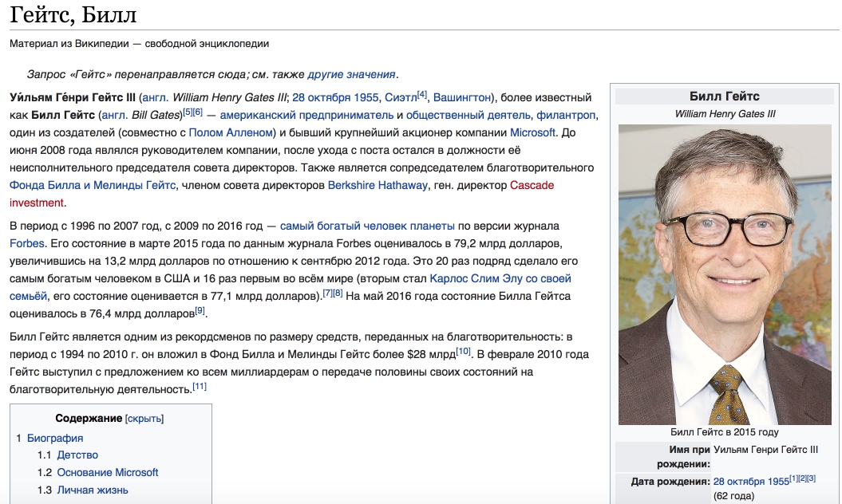
Task: Open «самый богатый человек планеты» link
Action: point(367,226)
